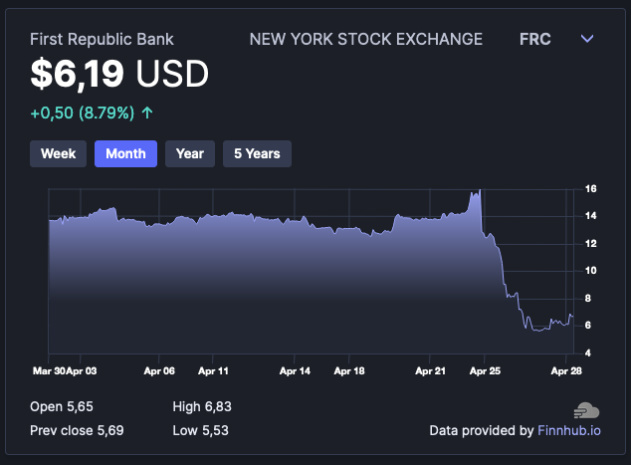This screenshot has width=631, height=465.
Task: Expand the FRC ticker dropdown chevron
Action: point(587,39)
